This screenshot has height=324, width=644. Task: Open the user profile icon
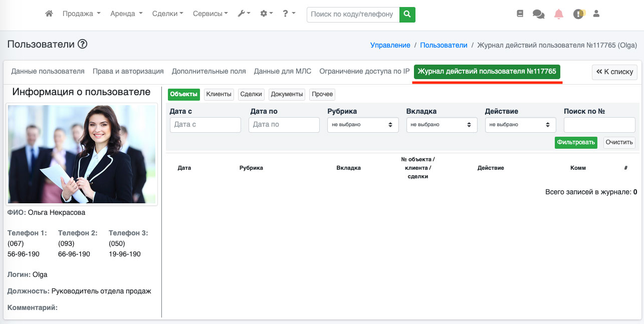(596, 14)
